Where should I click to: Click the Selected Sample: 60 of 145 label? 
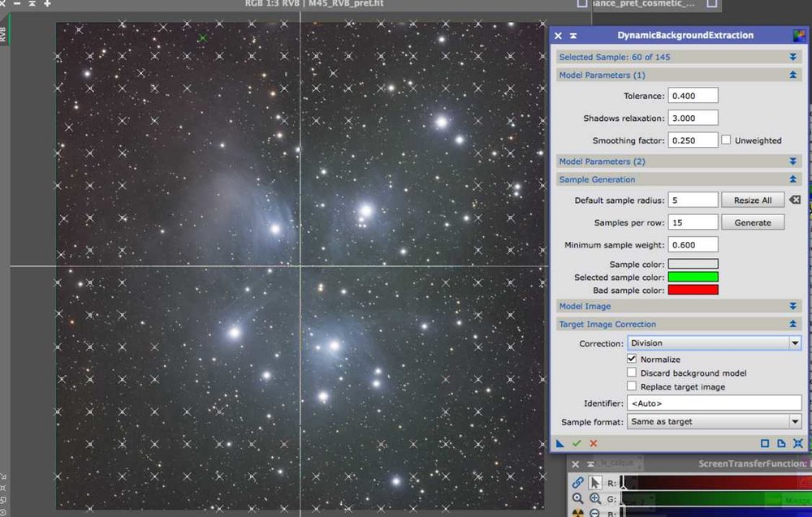[614, 57]
